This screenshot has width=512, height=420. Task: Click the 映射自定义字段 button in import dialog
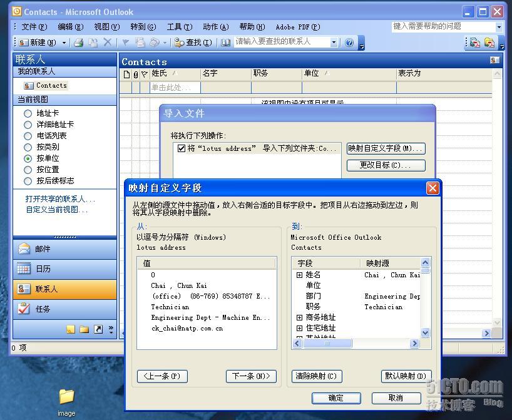click(386, 148)
